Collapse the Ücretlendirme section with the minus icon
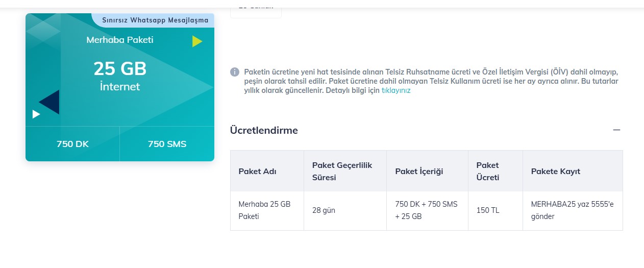Viewport: 644px width, 268px height. 616,130
